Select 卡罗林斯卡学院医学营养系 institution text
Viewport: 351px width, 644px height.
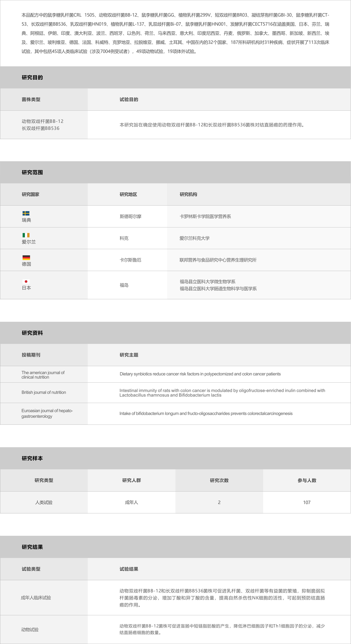[x=205, y=216]
